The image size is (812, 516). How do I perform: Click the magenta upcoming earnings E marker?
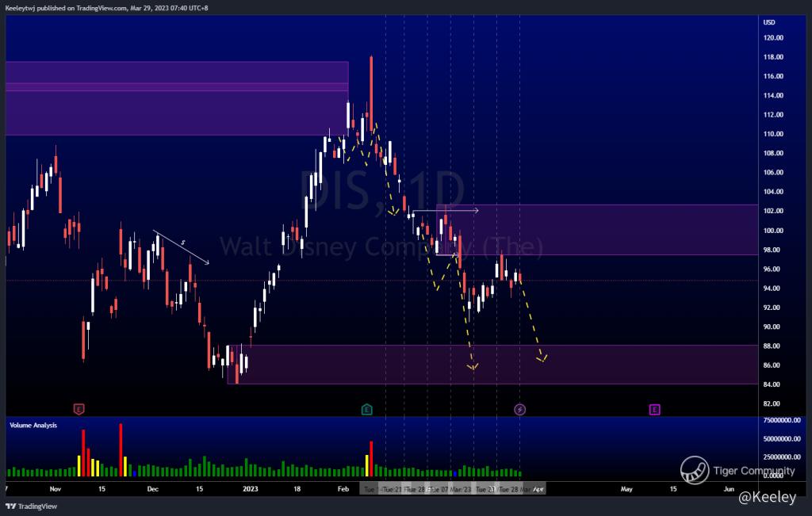654,409
